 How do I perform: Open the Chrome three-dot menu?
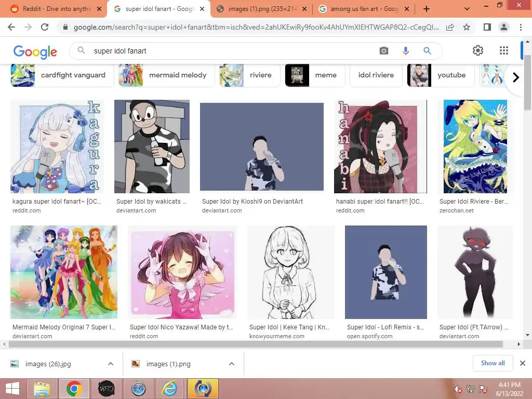521,27
